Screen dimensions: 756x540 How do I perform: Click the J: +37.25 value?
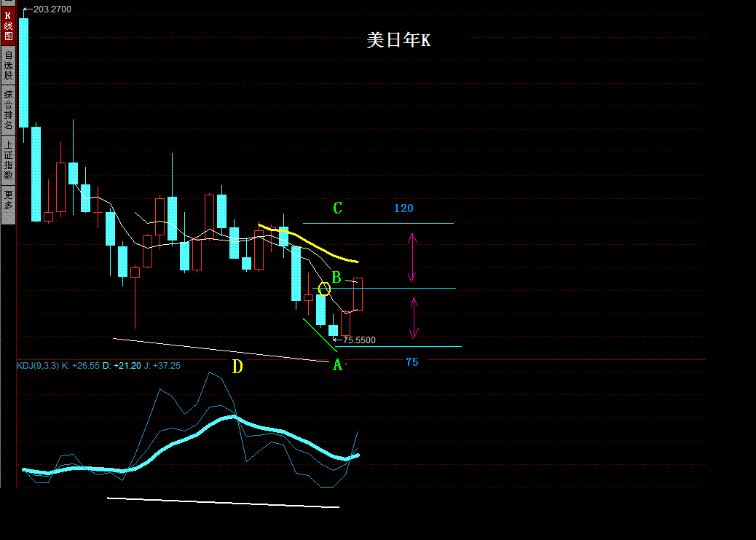coord(162,366)
